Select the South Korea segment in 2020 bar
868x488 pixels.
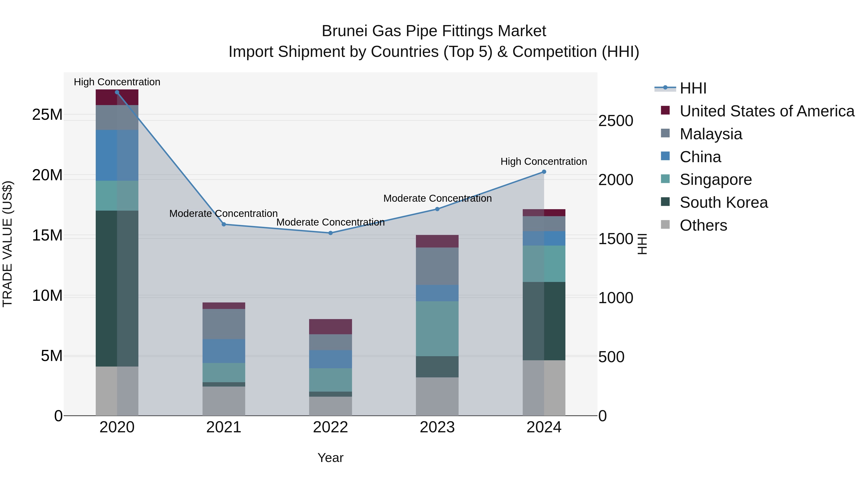pyautogui.click(x=117, y=289)
